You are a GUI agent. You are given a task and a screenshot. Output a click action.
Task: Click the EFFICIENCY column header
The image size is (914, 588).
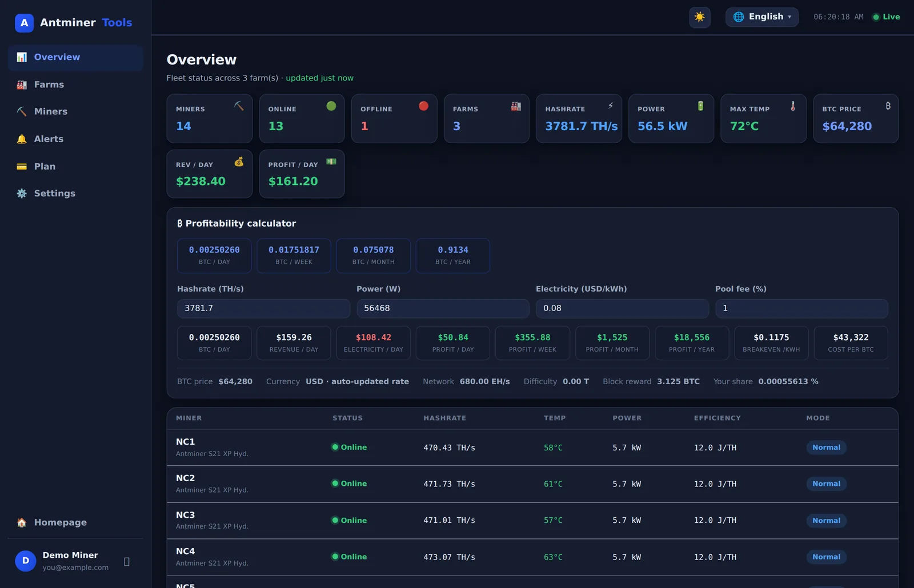tap(717, 418)
